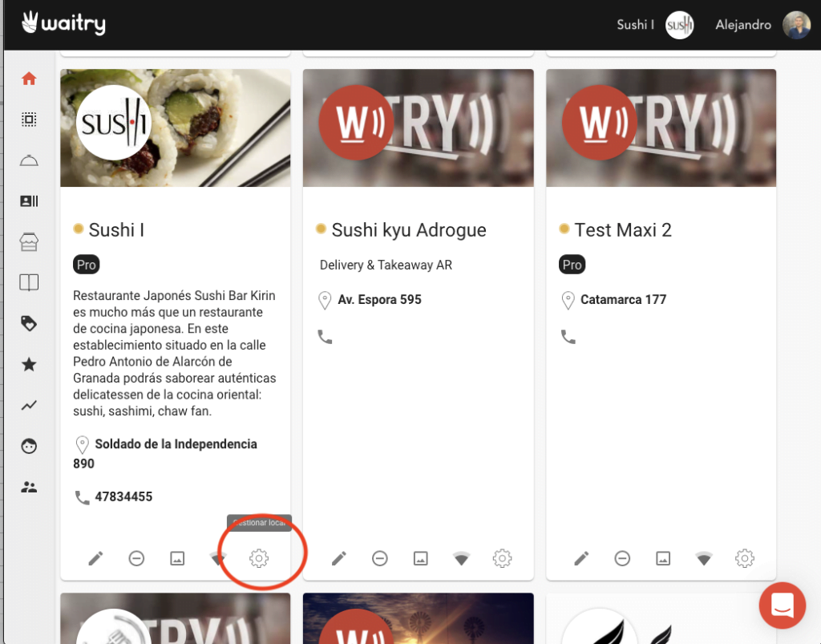Open the price tag icon in sidebar
Screen dimensions: 821x644
(x=29, y=323)
